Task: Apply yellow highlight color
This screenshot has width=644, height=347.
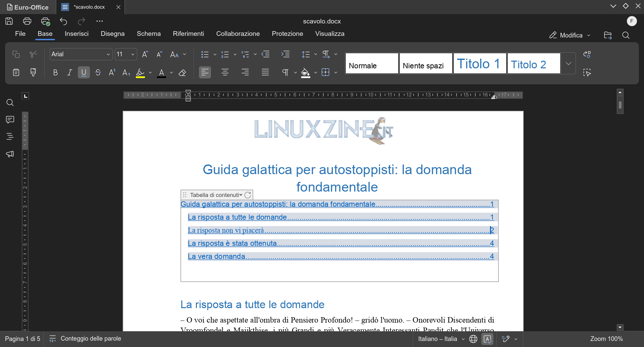Action: (140, 73)
